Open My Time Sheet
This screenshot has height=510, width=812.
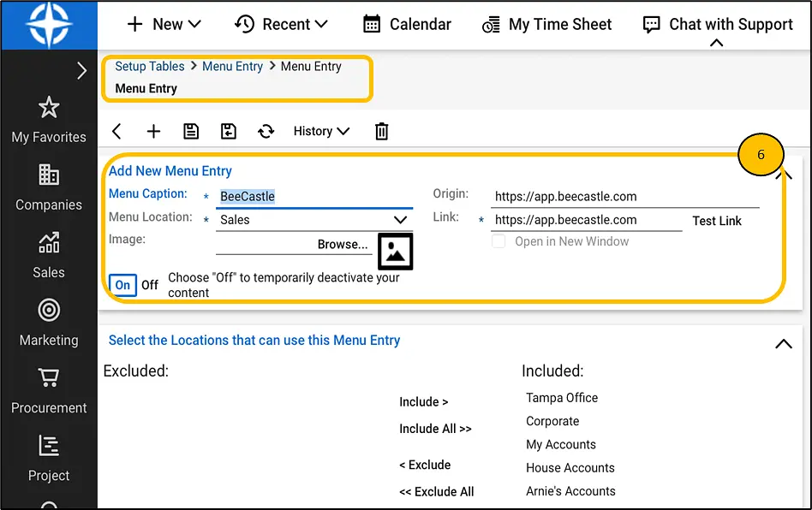[546, 24]
